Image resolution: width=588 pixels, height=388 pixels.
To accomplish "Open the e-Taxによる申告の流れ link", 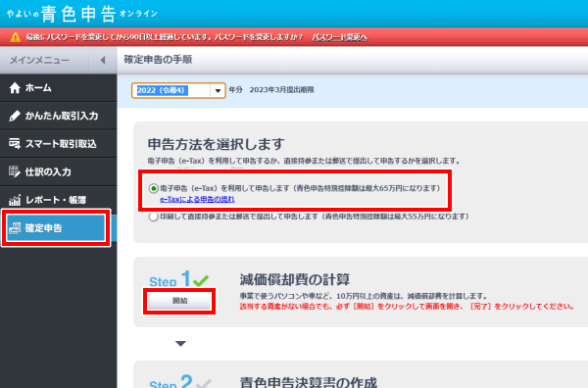I will [x=197, y=199].
